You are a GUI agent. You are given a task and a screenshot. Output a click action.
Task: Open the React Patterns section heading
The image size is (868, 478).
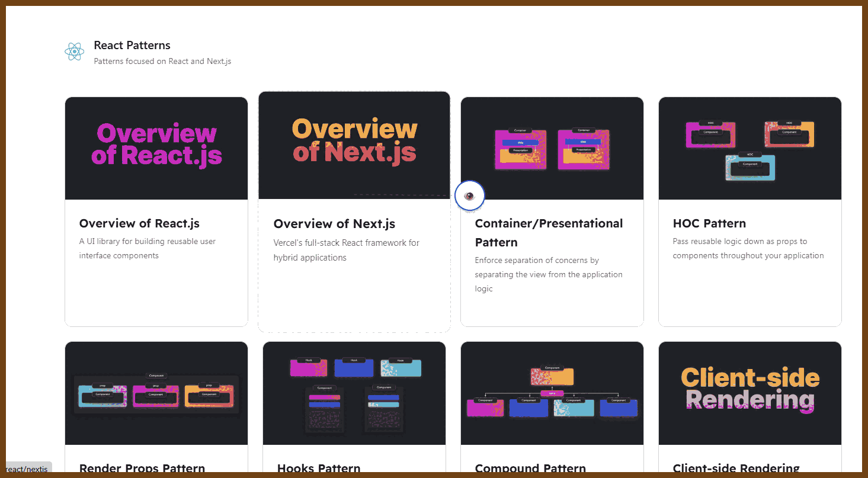pyautogui.click(x=132, y=46)
